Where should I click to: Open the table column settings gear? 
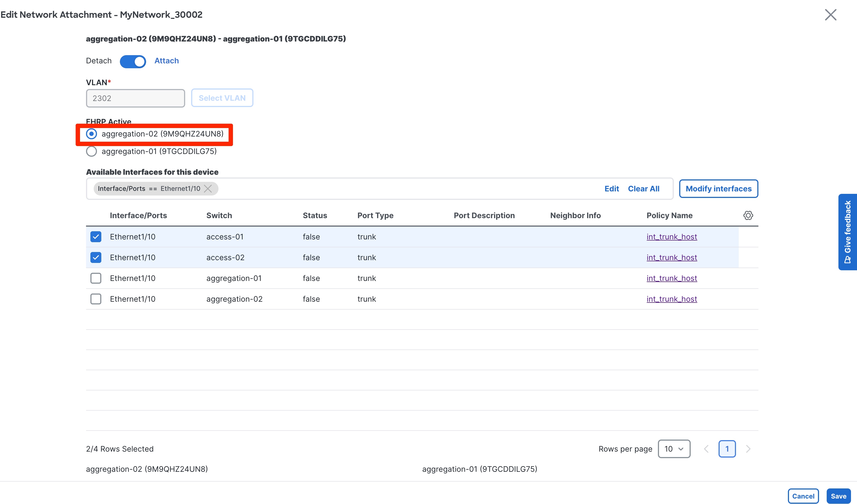pos(748,215)
